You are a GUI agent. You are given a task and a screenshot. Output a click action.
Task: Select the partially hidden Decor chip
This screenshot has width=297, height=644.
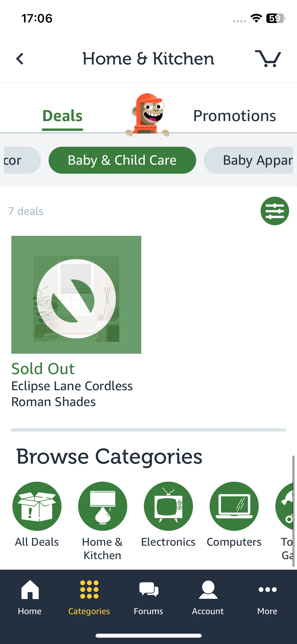click(x=22, y=160)
